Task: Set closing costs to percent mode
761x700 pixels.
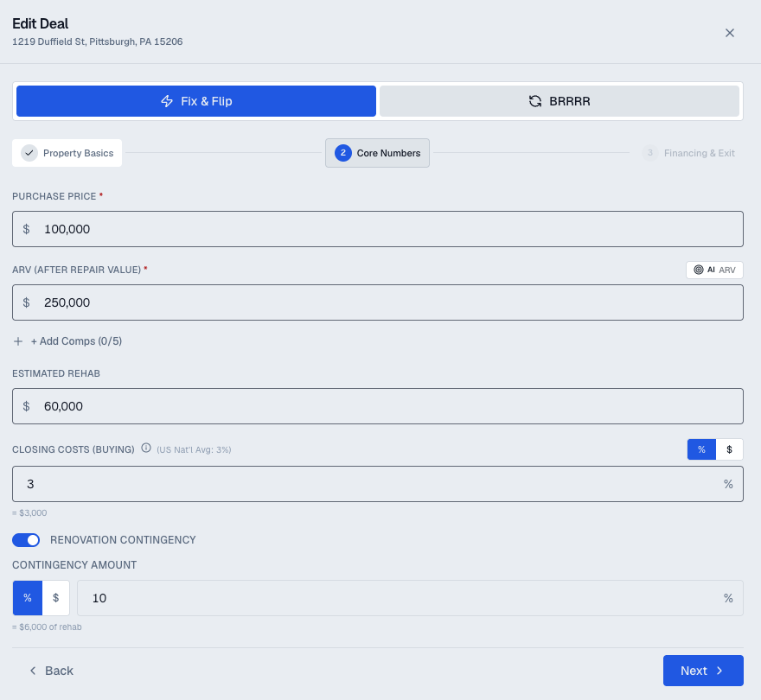Action: (x=701, y=449)
